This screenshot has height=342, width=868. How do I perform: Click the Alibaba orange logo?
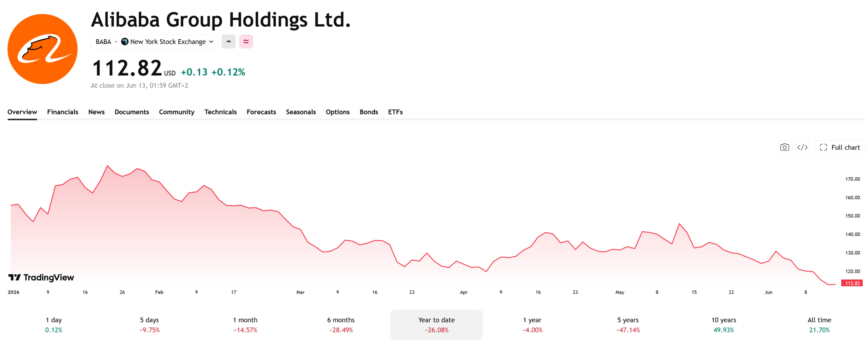[42, 49]
